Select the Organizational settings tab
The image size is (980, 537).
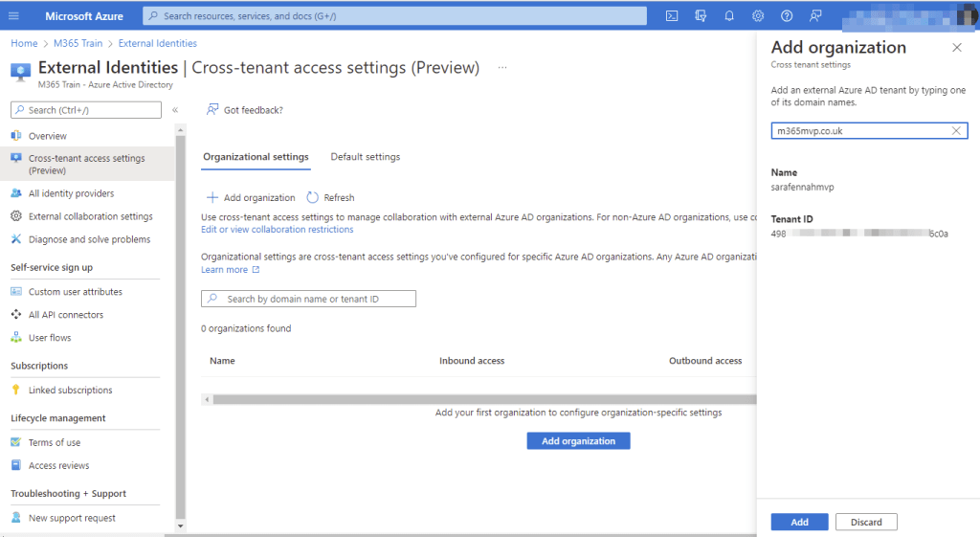[x=256, y=157]
